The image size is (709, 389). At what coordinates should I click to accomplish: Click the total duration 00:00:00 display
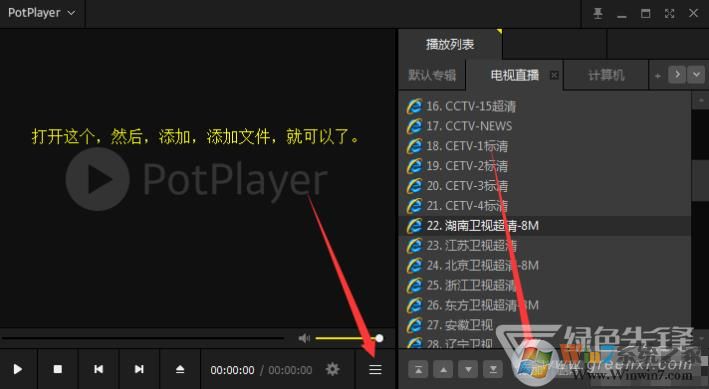(x=290, y=370)
